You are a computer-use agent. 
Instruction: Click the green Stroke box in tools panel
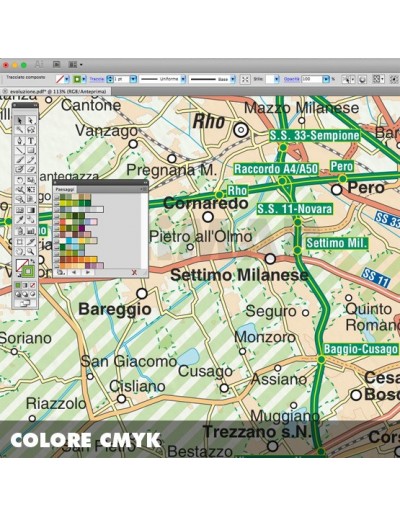28,271
